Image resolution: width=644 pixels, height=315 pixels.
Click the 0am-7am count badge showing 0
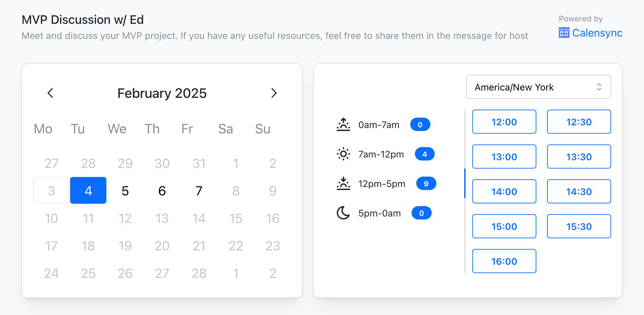click(420, 124)
